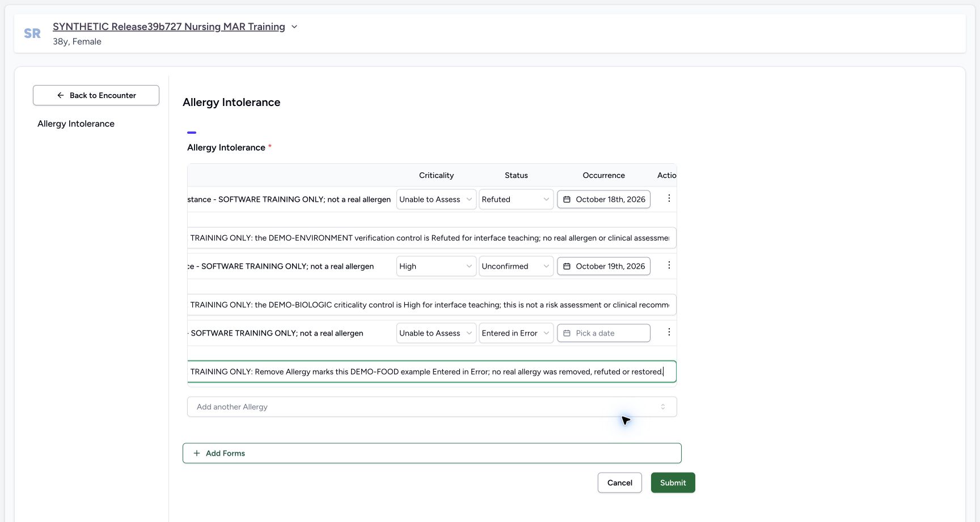The width and height of the screenshot is (980, 522).
Task: Open actions menu for the Entered in Error row
Action: tap(669, 332)
